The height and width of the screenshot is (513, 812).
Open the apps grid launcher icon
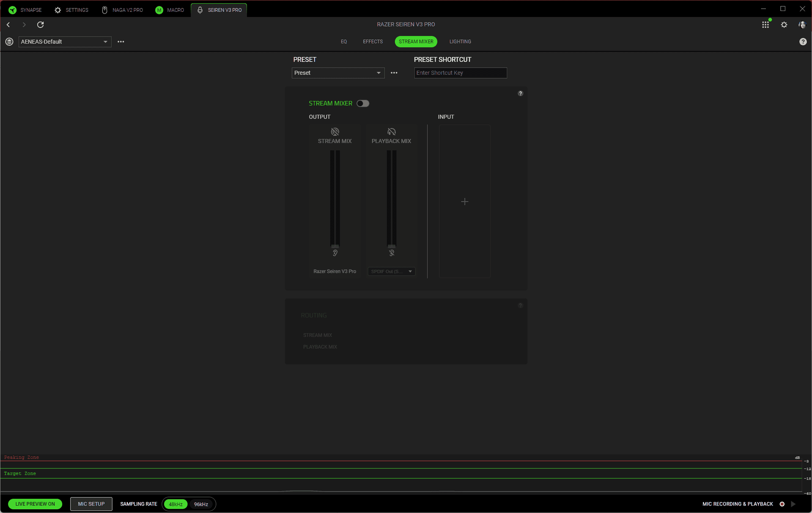pyautogui.click(x=765, y=25)
